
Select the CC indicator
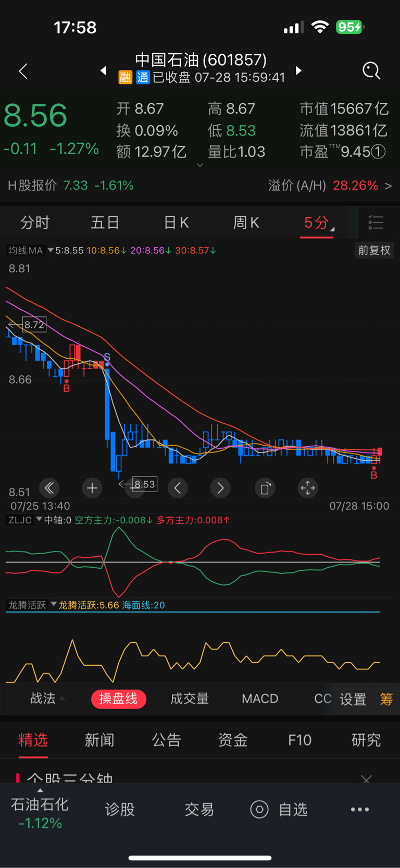(322, 699)
